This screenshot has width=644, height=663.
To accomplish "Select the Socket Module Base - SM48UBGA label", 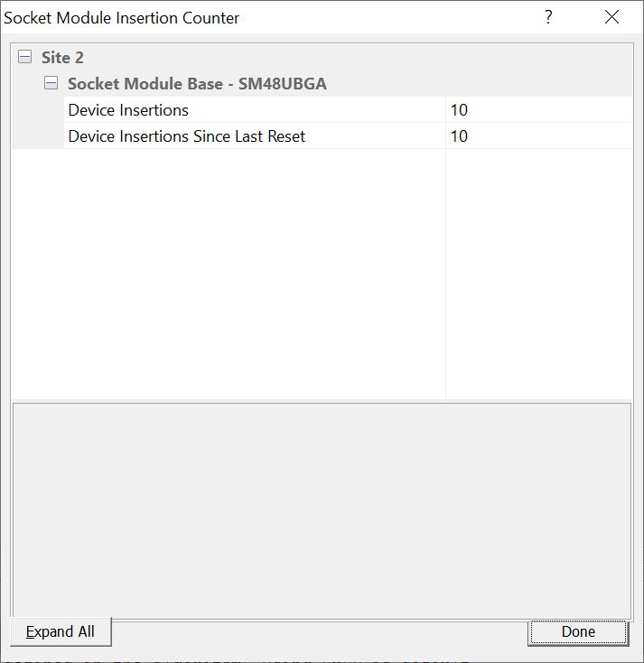I will click(197, 84).
